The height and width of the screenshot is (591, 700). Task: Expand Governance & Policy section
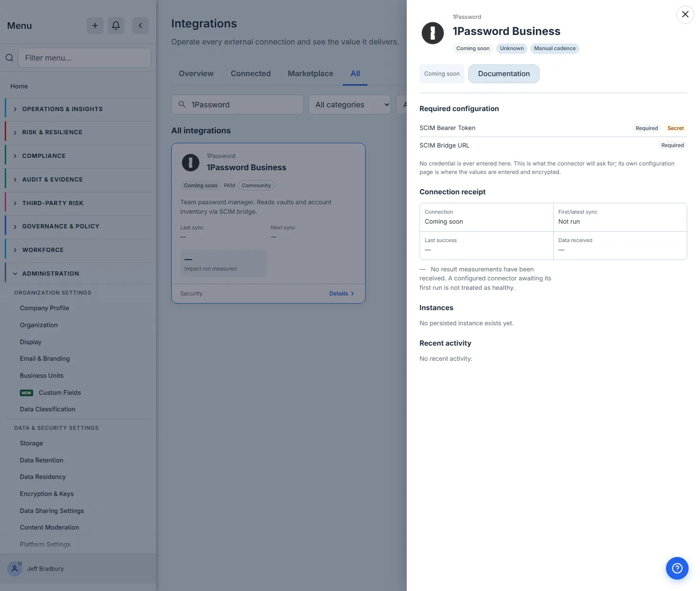tap(79, 226)
